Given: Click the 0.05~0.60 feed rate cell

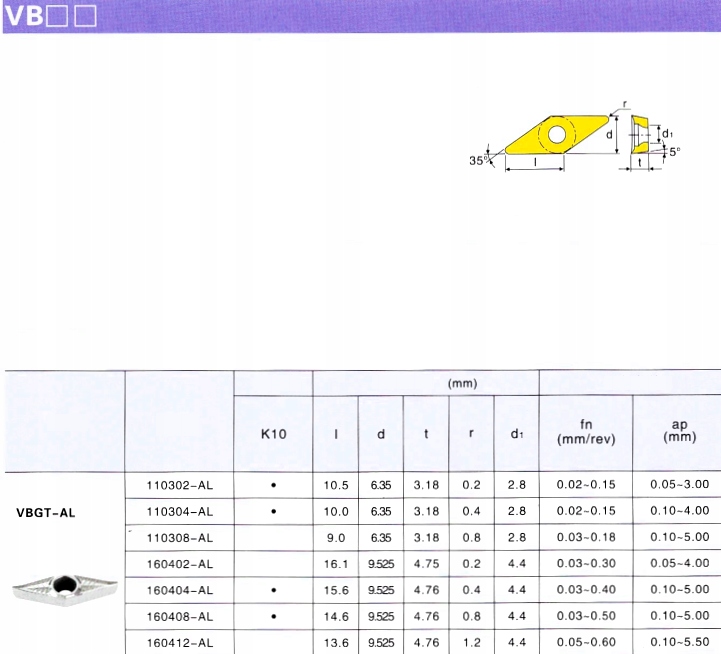Looking at the screenshot, I should (586, 642).
